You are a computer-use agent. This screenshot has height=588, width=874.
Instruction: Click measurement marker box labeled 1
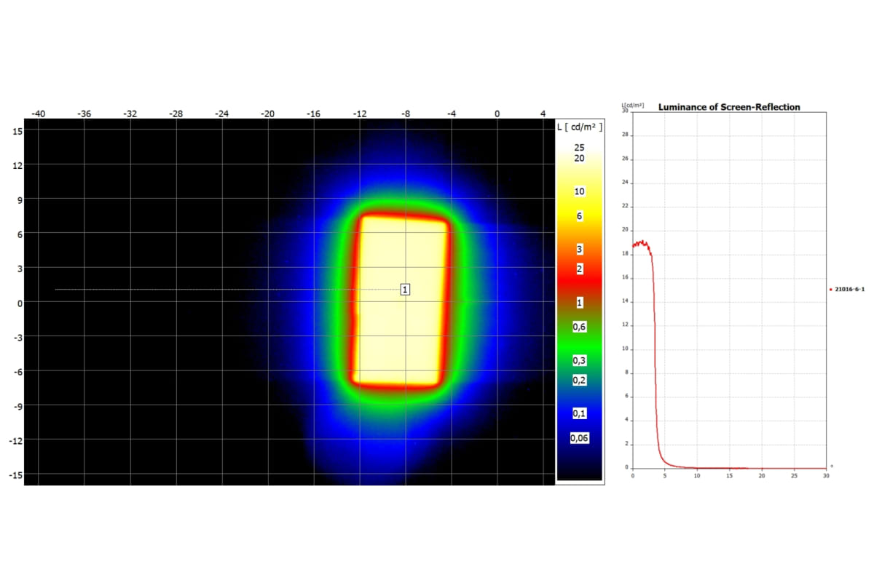[x=405, y=290]
